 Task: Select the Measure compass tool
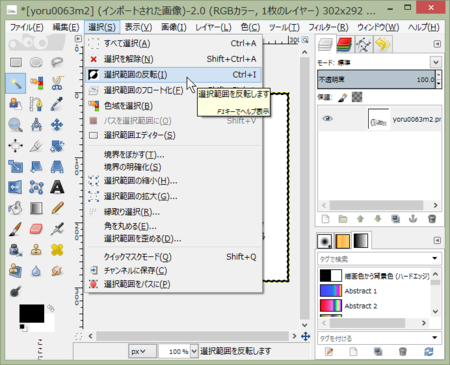coord(36,125)
